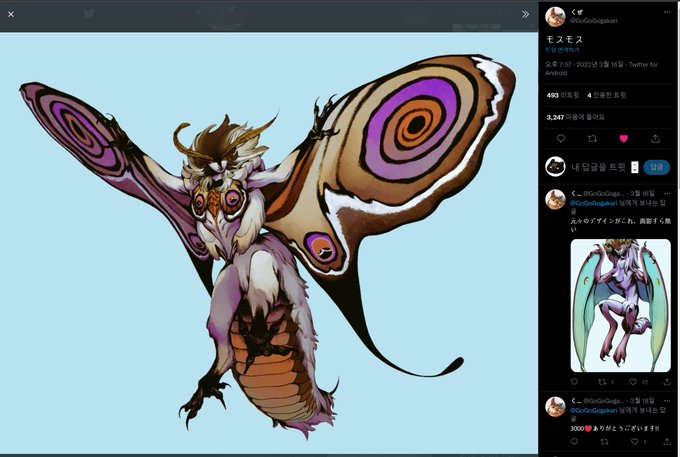The height and width of the screenshot is (457, 680).
Task: Open more options on the main tweet
Action: [x=667, y=12]
